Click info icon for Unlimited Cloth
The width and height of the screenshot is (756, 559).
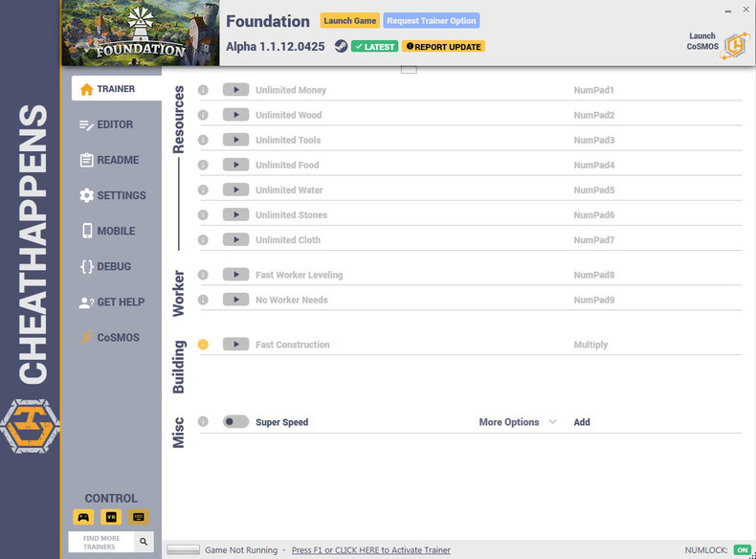tap(203, 239)
